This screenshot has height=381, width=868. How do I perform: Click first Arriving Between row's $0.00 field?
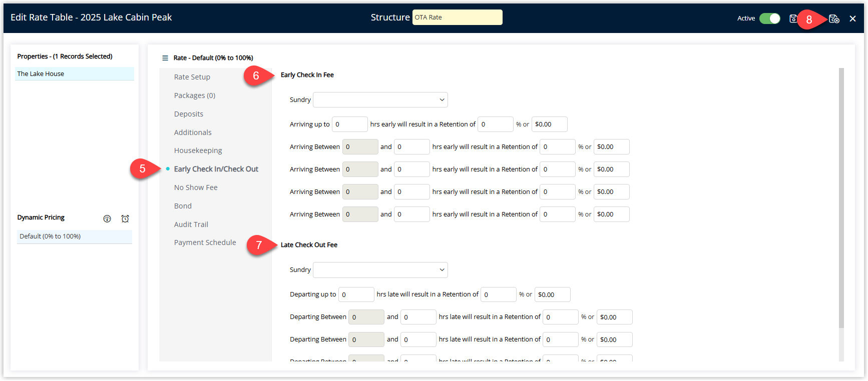(x=612, y=146)
